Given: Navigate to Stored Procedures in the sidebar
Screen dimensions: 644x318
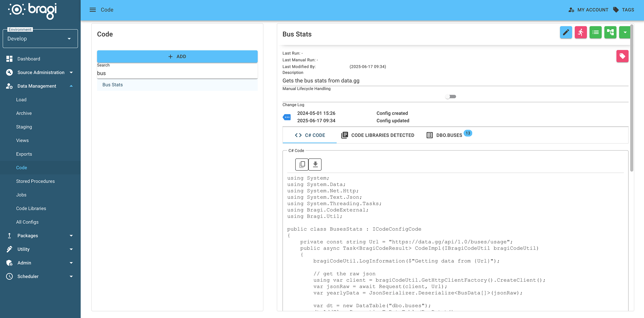Looking at the screenshot, I should click(x=35, y=181).
